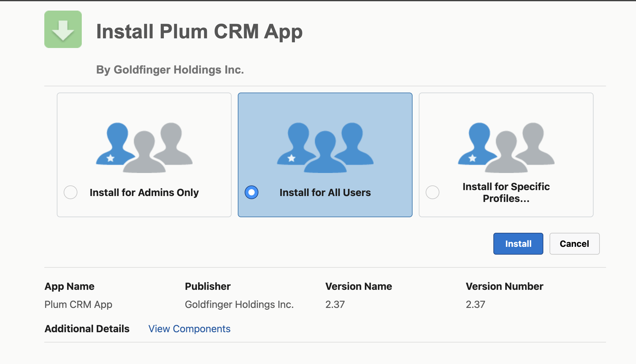Click the 2.37 value under Version Number
This screenshot has height=364, width=636.
(x=476, y=304)
